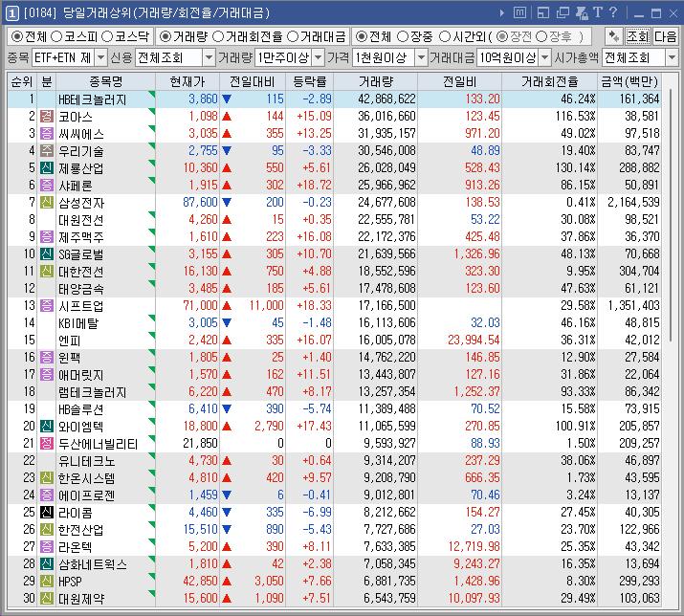This screenshot has height=616, width=684.
Task: Click the 주 badge beside 우리기술
Action: pyautogui.click(x=47, y=150)
